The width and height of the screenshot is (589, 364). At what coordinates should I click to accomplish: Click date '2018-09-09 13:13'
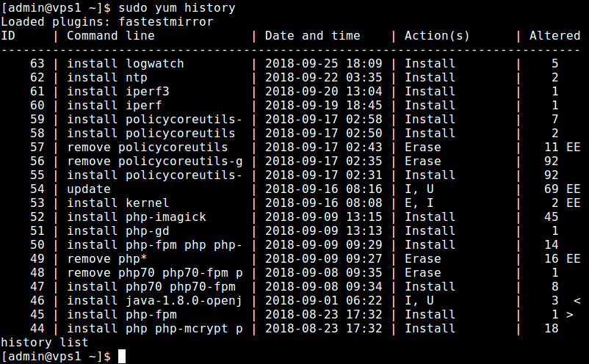[x=324, y=230]
